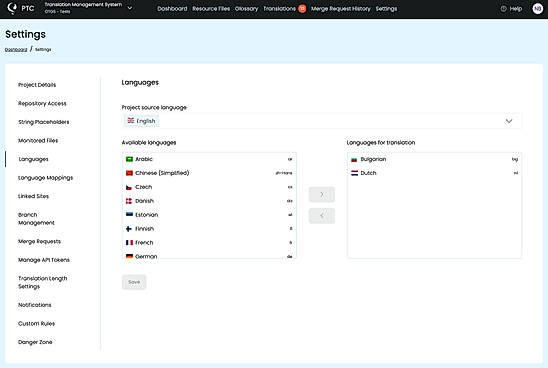Open Resource Files in top navigation

[211, 9]
